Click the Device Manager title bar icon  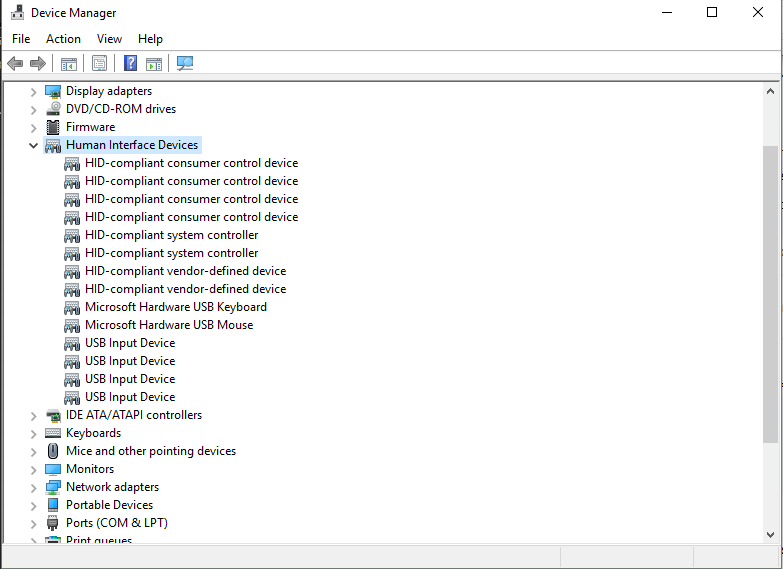(x=17, y=13)
